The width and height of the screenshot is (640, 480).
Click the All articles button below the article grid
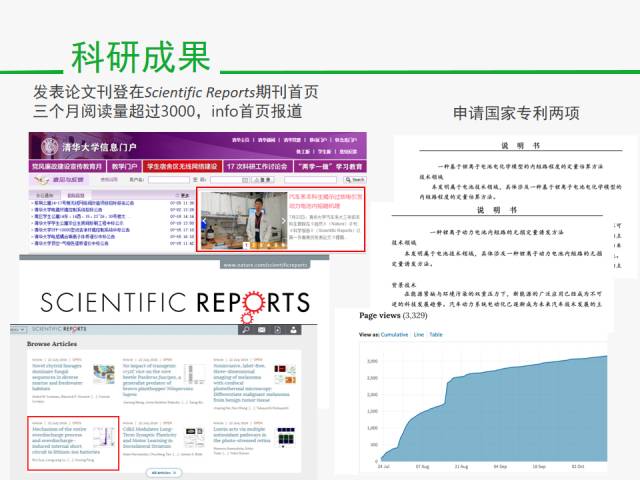pos(164,473)
